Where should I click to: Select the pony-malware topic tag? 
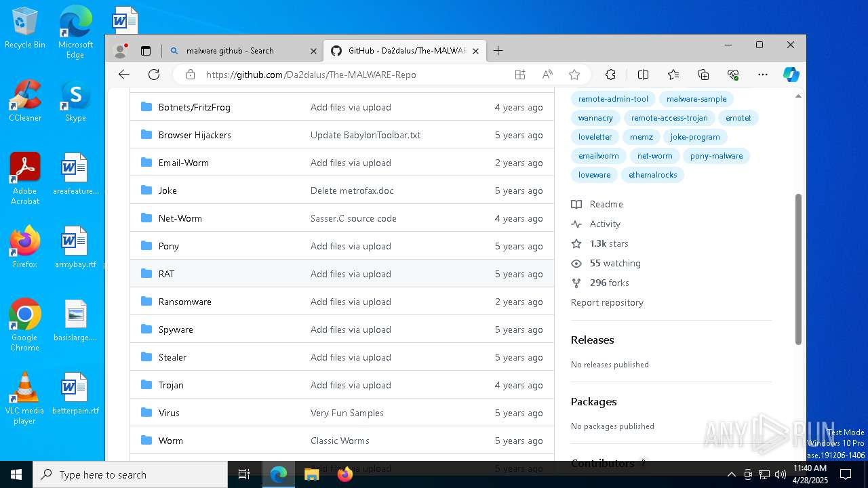[716, 156]
